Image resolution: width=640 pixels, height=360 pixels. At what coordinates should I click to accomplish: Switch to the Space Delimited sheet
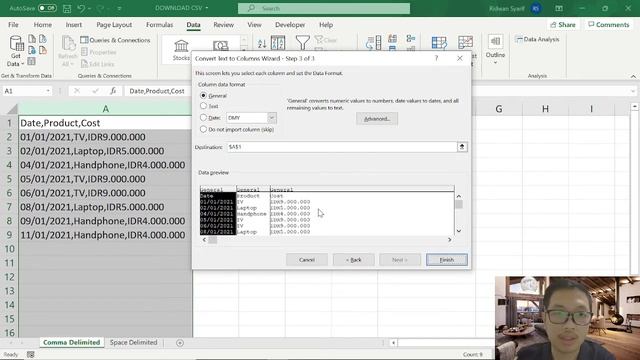pos(133,342)
